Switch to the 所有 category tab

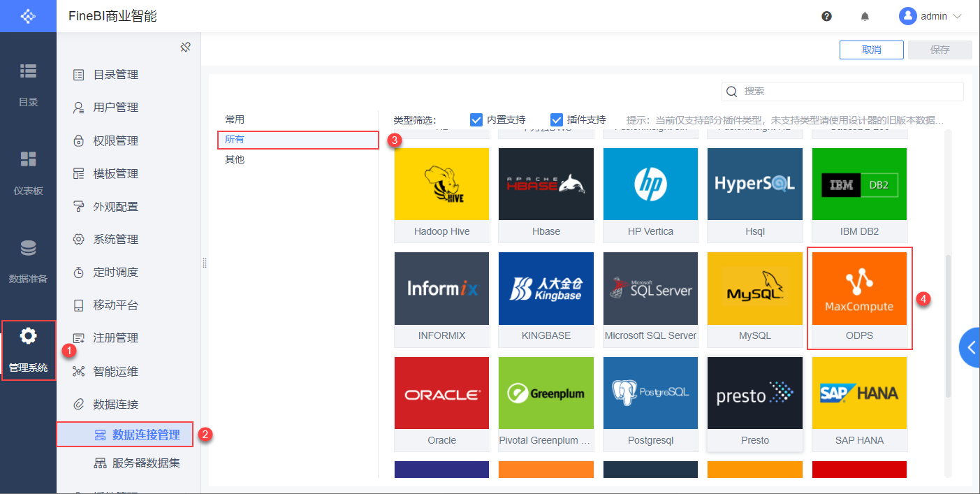298,140
